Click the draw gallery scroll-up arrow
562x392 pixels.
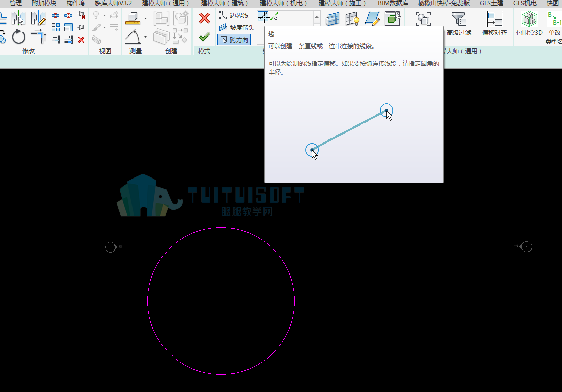pyautogui.click(x=317, y=17)
